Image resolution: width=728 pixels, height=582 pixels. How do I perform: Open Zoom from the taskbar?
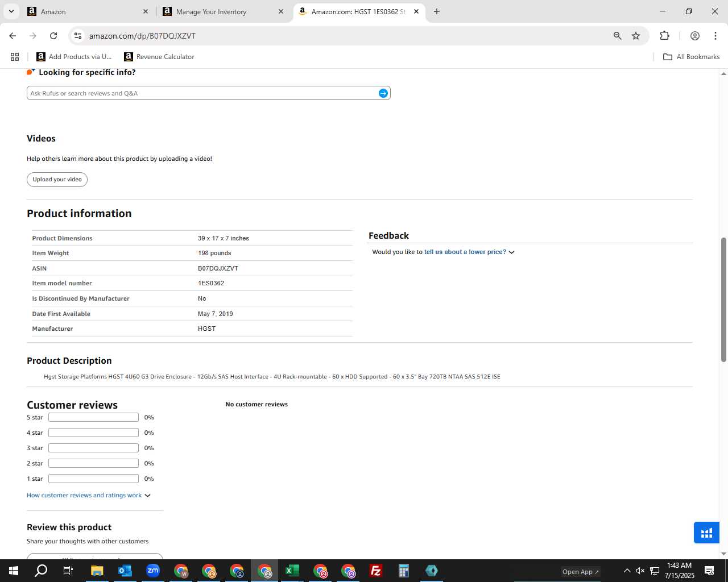pyautogui.click(x=153, y=571)
